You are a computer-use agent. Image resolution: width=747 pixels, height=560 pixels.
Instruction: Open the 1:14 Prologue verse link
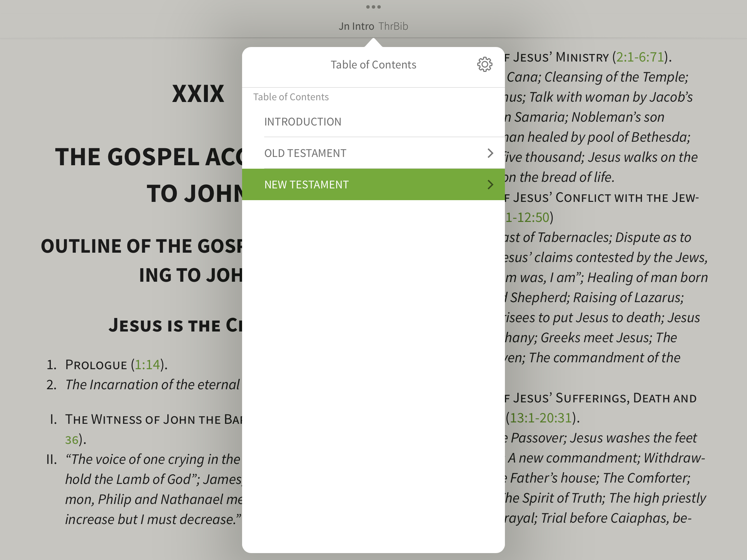click(x=147, y=365)
